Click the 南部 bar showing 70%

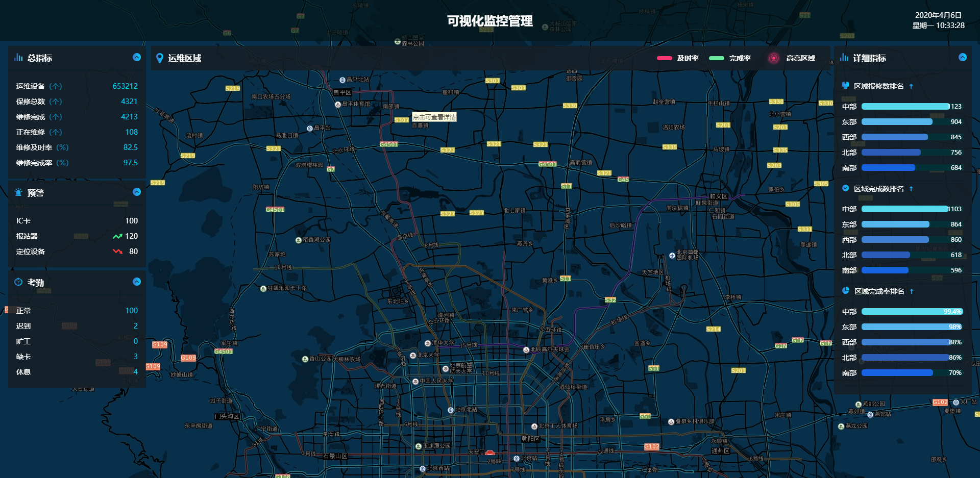897,373
